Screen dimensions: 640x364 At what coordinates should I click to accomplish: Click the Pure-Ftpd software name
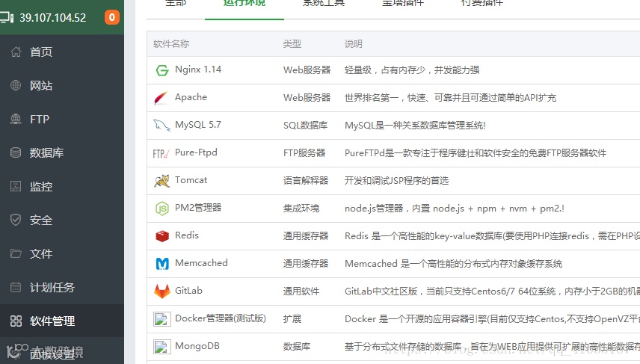click(x=196, y=152)
